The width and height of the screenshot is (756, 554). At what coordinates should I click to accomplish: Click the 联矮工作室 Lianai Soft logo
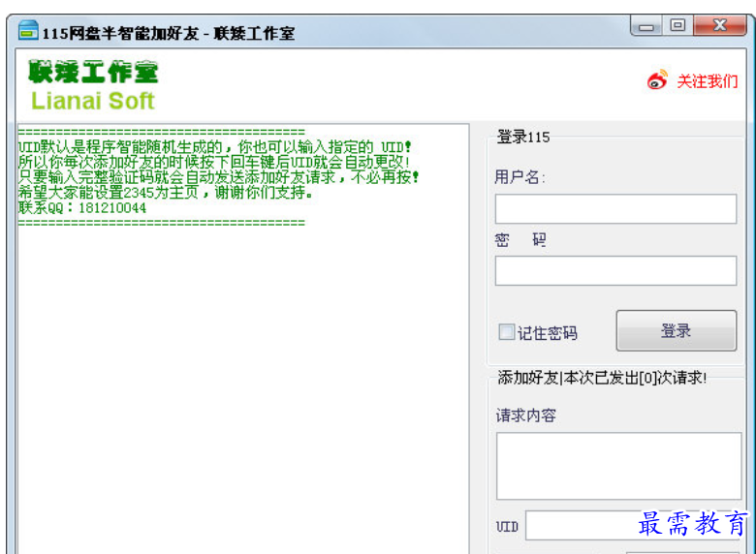pyautogui.click(x=93, y=85)
